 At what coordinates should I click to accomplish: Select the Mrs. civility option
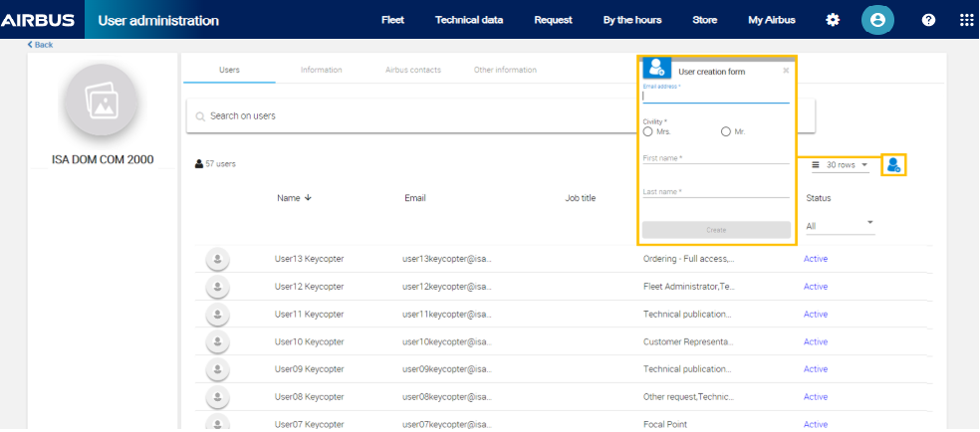point(647,131)
